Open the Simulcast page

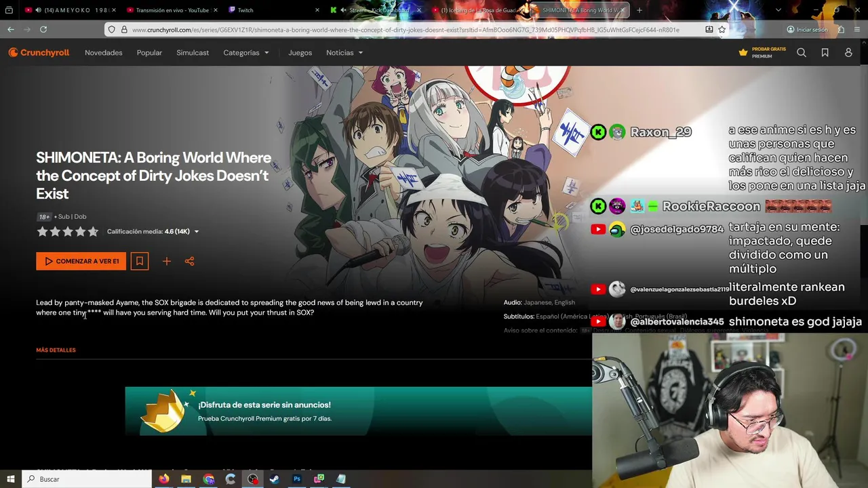tap(193, 53)
